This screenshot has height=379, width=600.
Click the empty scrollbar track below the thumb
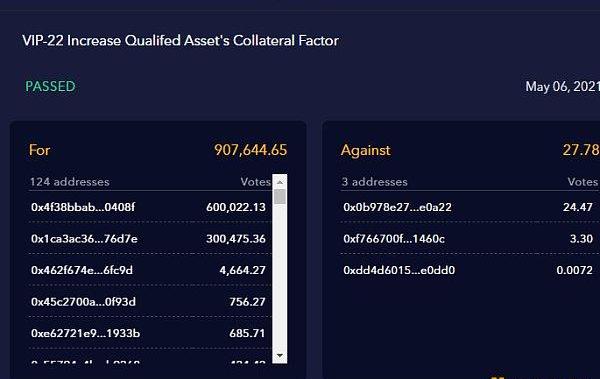coord(280,277)
